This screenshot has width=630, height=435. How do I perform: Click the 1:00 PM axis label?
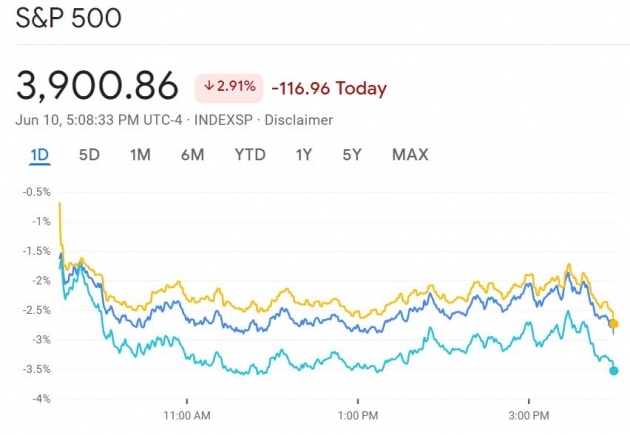click(x=357, y=414)
